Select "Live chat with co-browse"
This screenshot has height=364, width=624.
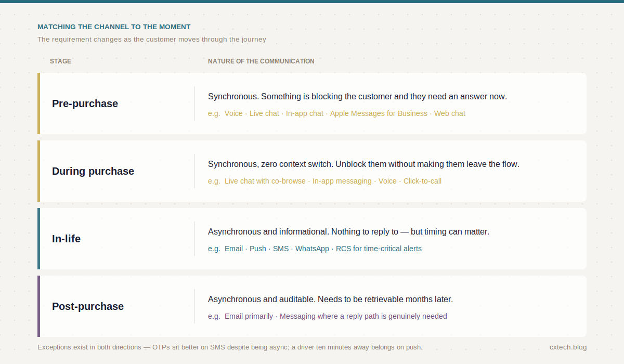click(265, 181)
